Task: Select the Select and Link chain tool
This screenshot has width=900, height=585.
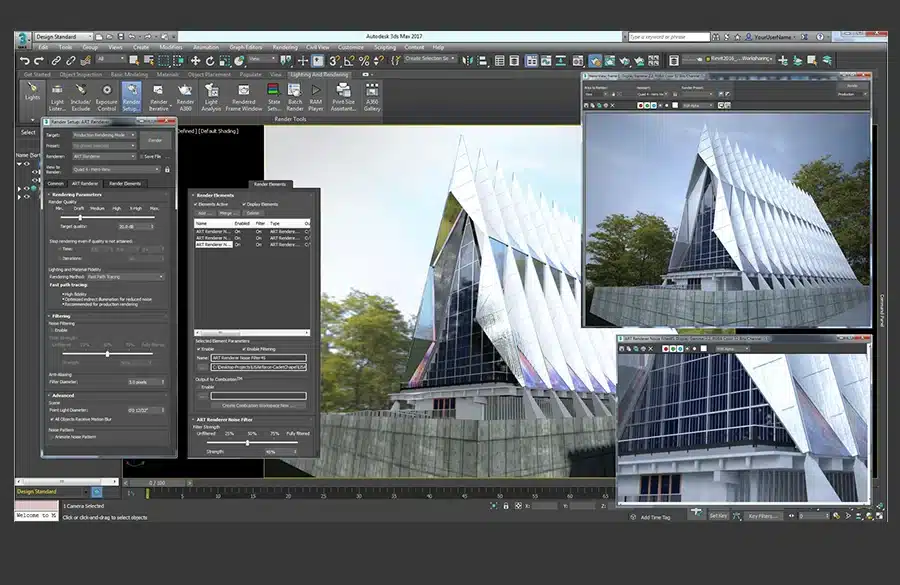Action: coord(56,60)
